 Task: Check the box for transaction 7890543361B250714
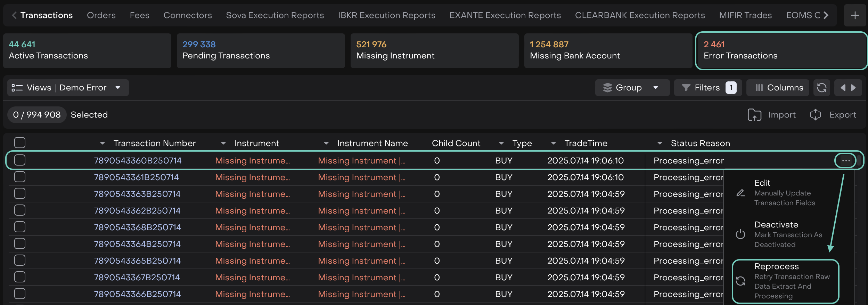tap(20, 177)
